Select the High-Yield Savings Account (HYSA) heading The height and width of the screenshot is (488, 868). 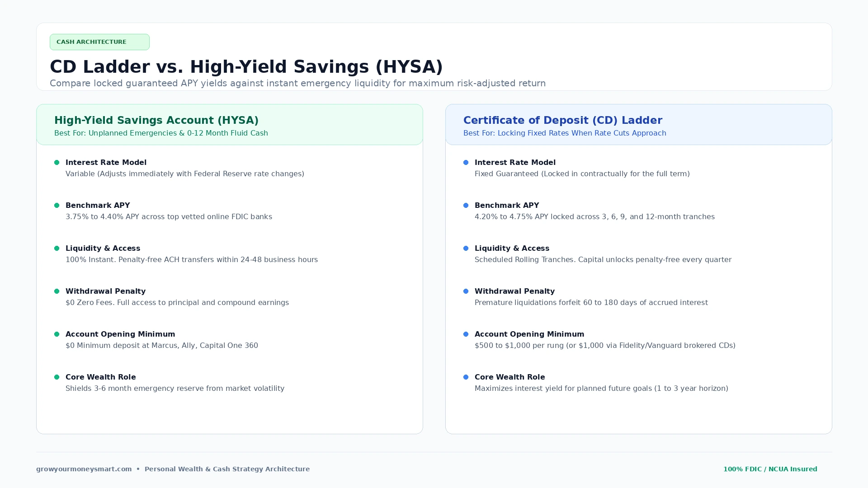(x=156, y=120)
